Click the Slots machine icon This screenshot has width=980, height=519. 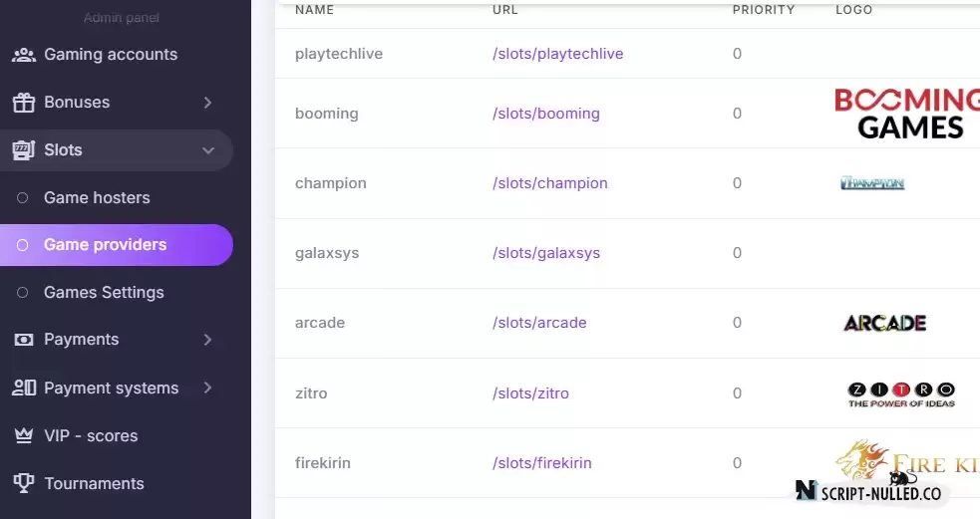coord(24,149)
